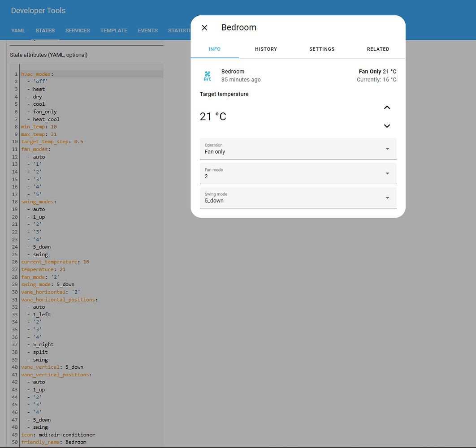The height and width of the screenshot is (448, 476).
Task: Click the 21 °C target temperature value
Action: point(213,116)
